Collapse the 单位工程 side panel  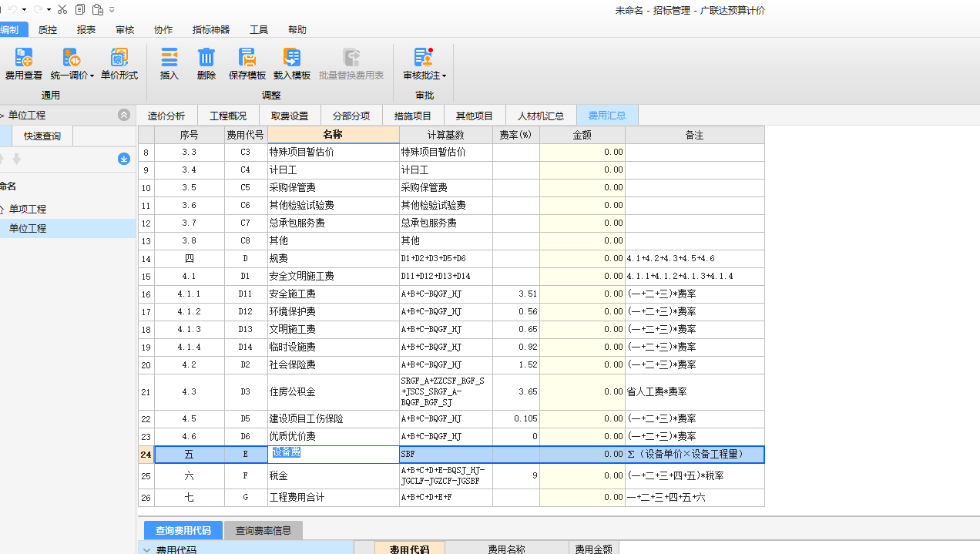click(x=124, y=115)
